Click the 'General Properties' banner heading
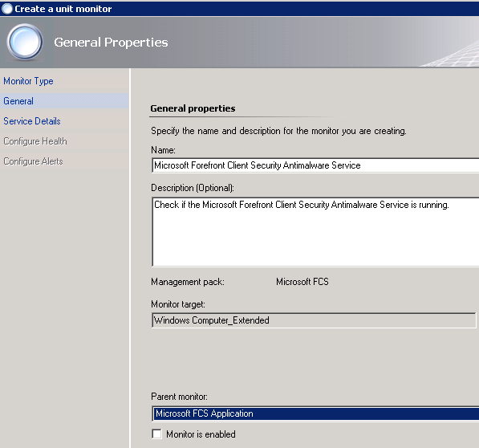Screen dimensions: 479x448 (x=111, y=43)
